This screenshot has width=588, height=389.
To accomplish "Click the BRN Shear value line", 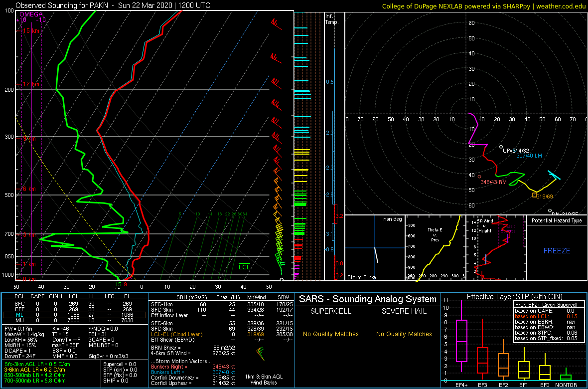I will pyautogui.click(x=193, y=348).
